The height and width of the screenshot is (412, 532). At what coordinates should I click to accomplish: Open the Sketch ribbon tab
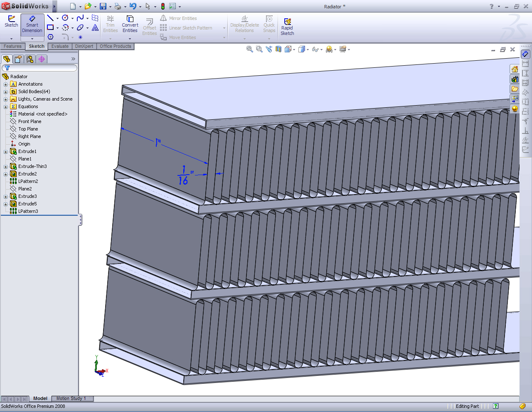[x=37, y=46]
